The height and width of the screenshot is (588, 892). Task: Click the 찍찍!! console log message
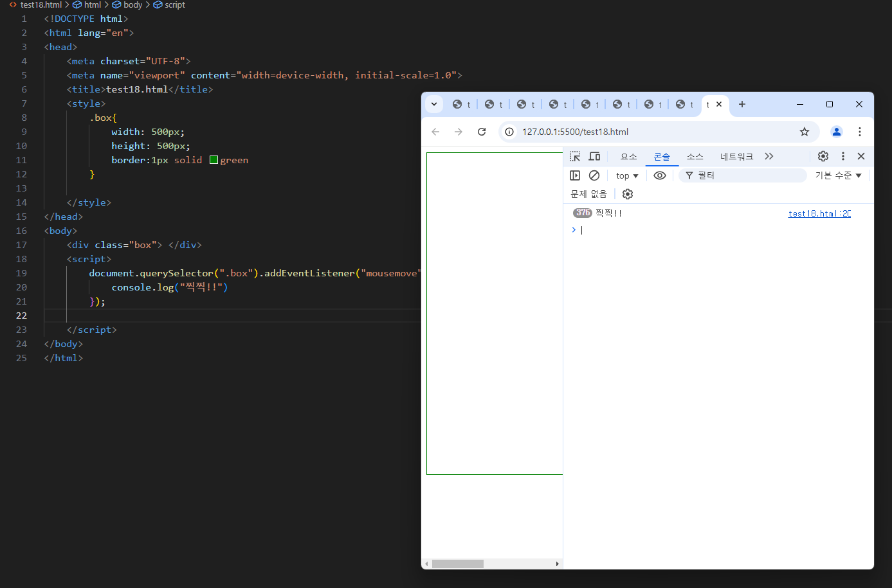coord(608,213)
